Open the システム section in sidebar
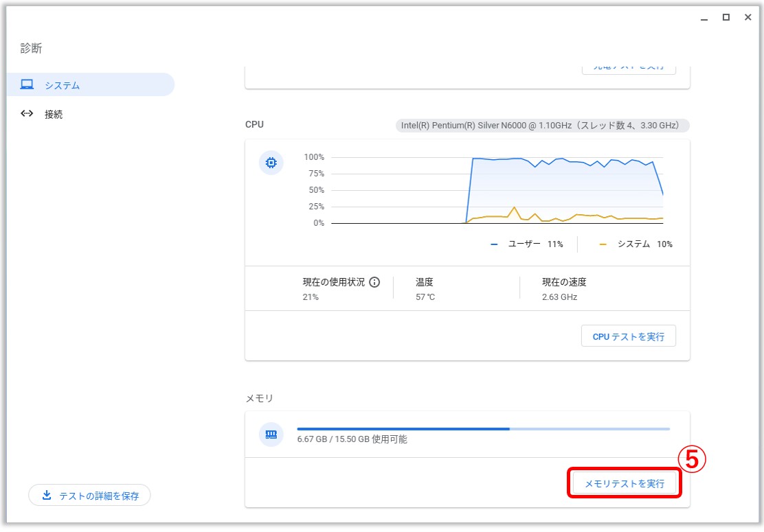 (x=62, y=85)
